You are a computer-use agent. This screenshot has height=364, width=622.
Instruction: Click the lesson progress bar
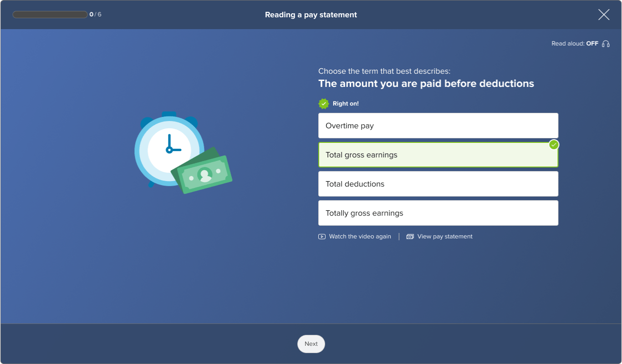50,15
